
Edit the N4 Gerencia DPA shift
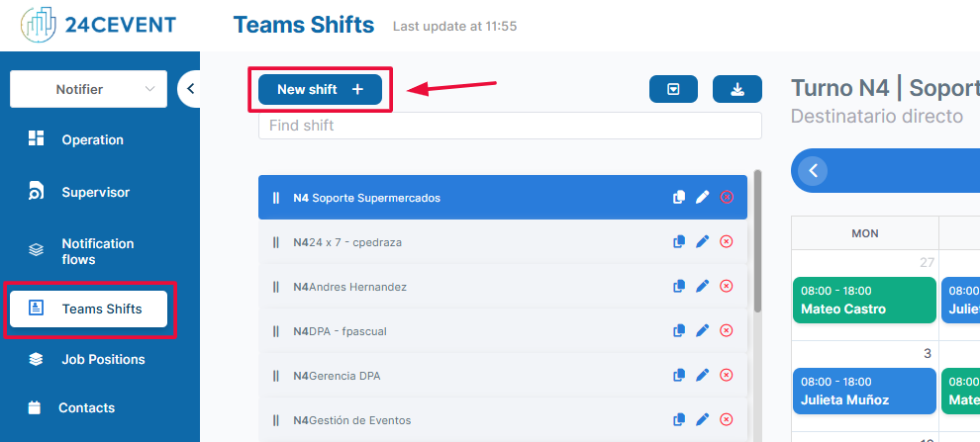click(x=703, y=376)
